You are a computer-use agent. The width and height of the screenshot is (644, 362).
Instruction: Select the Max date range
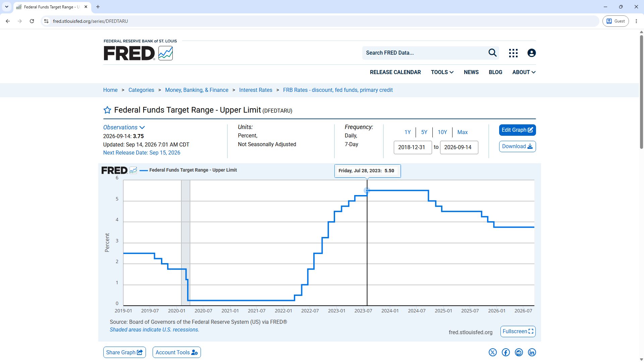click(463, 132)
